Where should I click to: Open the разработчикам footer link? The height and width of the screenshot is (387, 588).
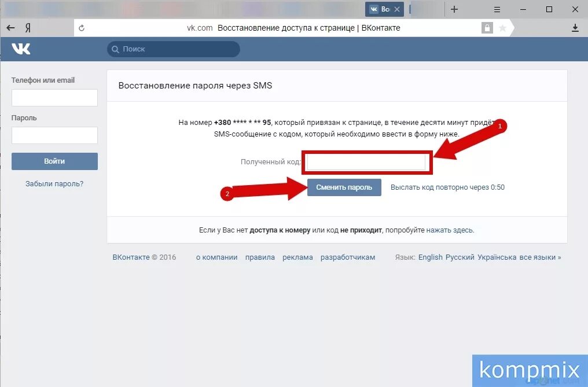(x=348, y=257)
